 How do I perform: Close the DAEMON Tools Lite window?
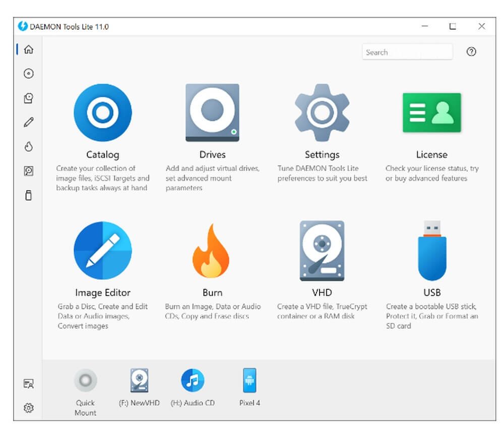click(481, 26)
